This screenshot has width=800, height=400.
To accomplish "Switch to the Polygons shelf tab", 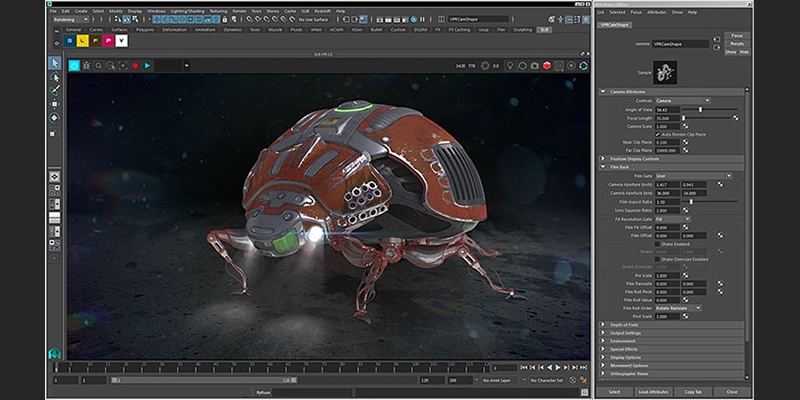I will (x=145, y=30).
